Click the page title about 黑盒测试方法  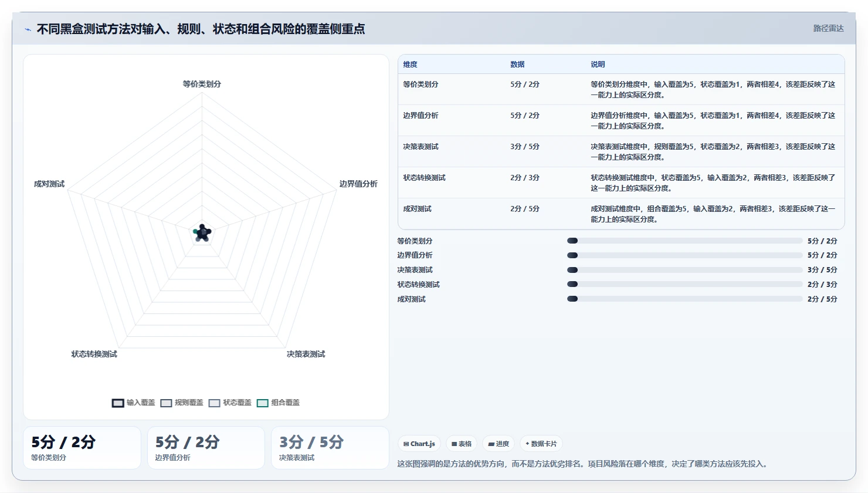pos(201,29)
